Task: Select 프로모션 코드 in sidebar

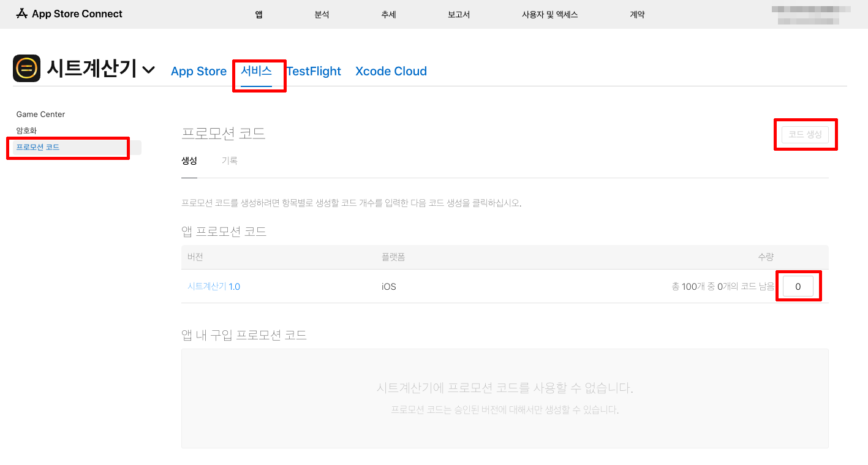Action: pyautogui.click(x=77, y=147)
